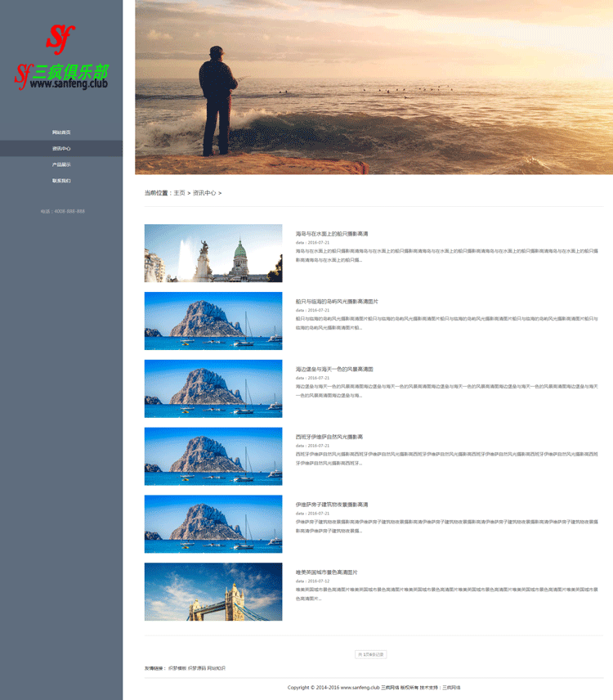Screen dimensions: 613x700
Task: Open the Tower Bridge thumbnail image
Action: coord(213,591)
